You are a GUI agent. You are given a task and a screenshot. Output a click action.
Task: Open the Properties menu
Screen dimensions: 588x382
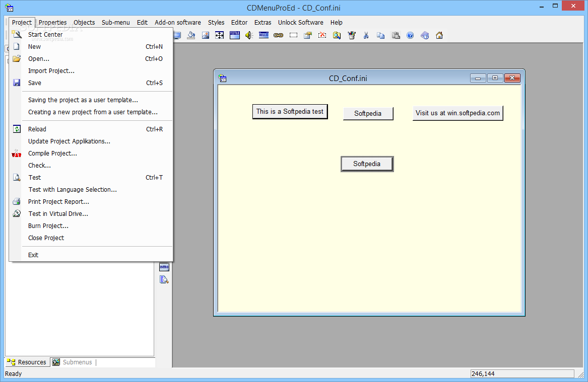point(52,23)
